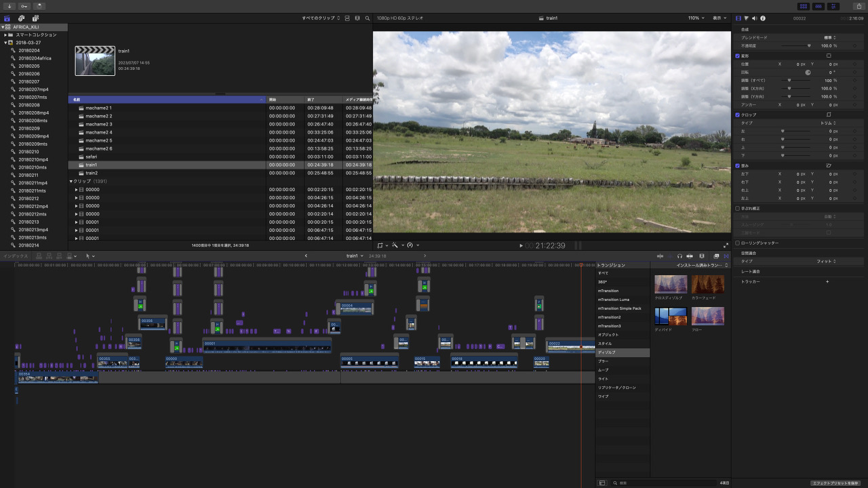This screenshot has height=488, width=868.
Task: Click the Share export icon
Action: [859, 6]
